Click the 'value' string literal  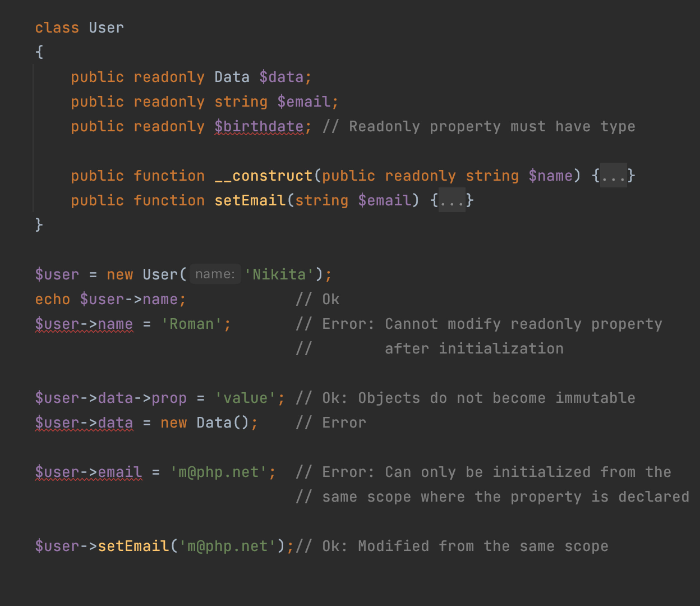246,398
